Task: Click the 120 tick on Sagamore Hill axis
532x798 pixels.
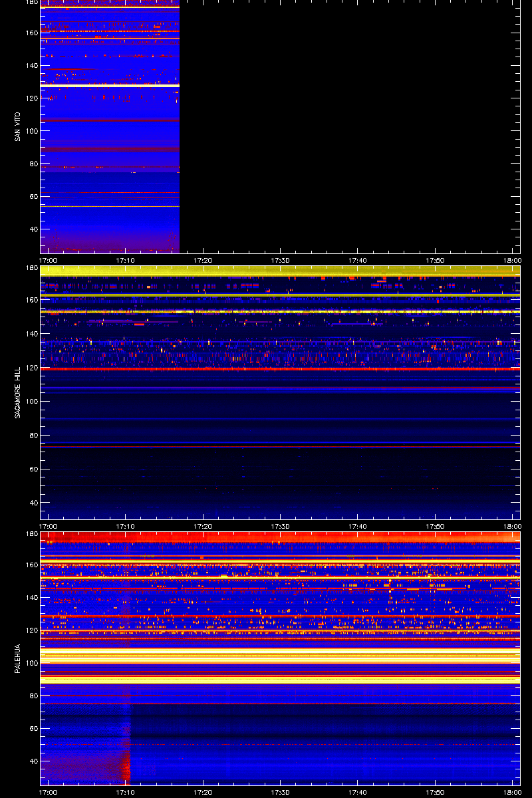Action: coord(31,368)
